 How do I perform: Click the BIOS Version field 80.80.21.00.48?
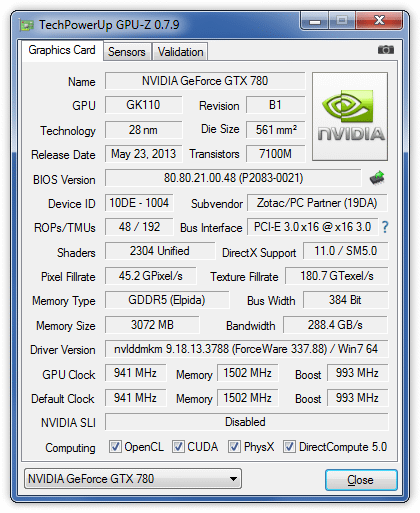point(233,178)
